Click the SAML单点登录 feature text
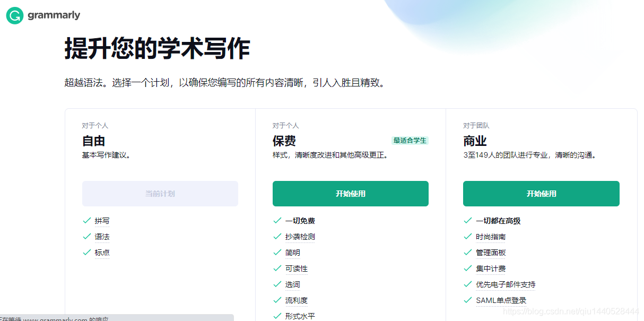 [x=501, y=300]
